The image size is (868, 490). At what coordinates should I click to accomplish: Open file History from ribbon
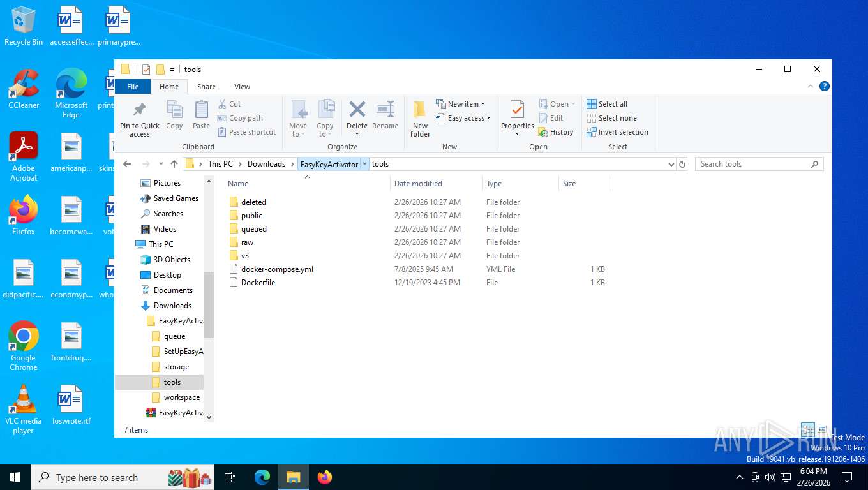click(556, 132)
